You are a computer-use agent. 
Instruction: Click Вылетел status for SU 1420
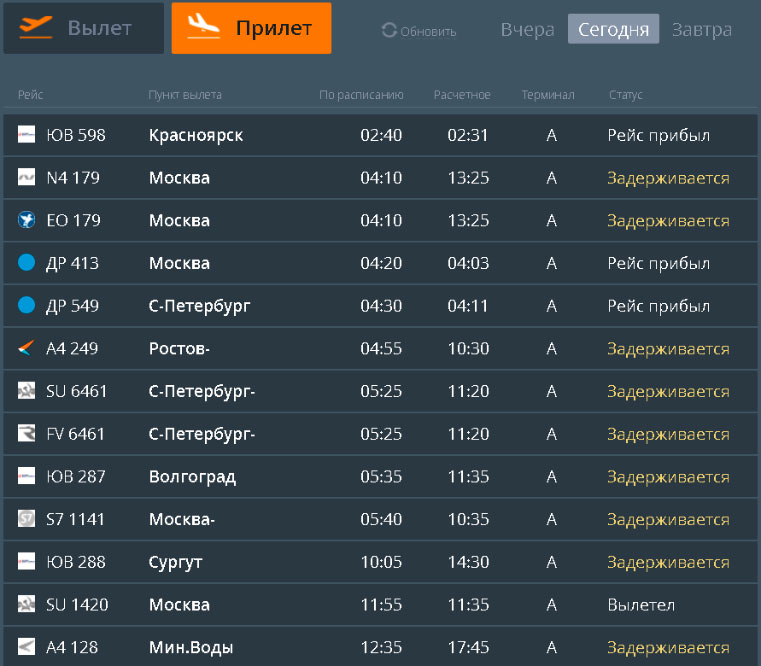641,605
